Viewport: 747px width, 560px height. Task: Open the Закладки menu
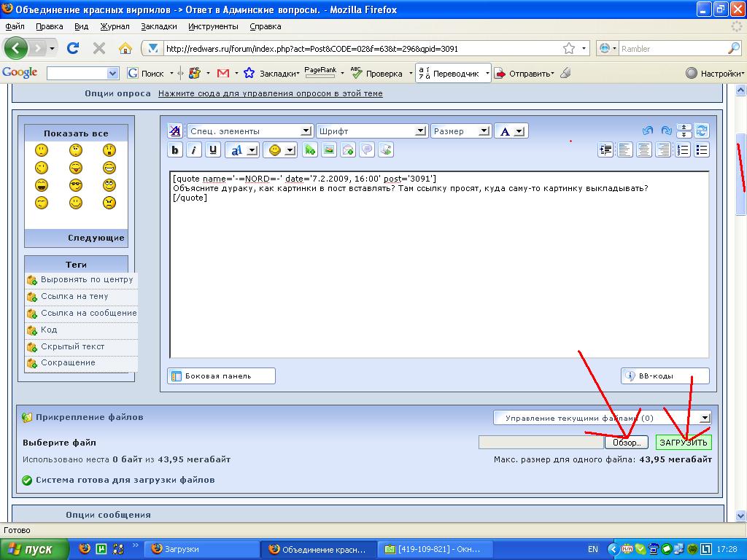[x=159, y=27]
